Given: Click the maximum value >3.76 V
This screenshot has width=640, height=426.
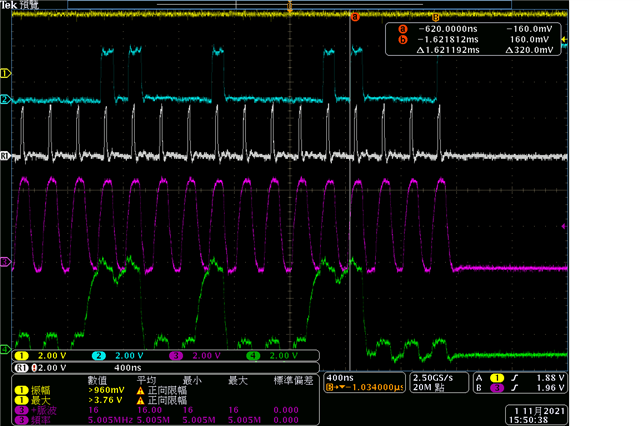Looking at the screenshot, I should [105, 400].
